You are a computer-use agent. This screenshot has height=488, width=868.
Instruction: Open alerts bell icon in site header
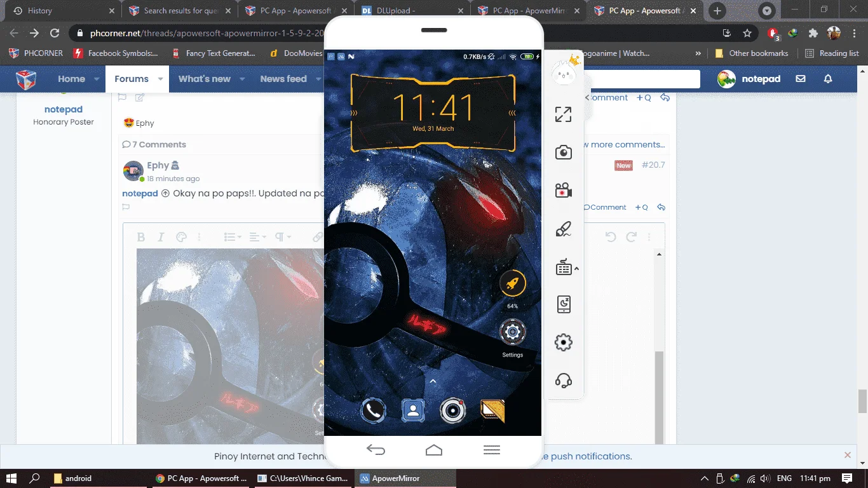(828, 79)
